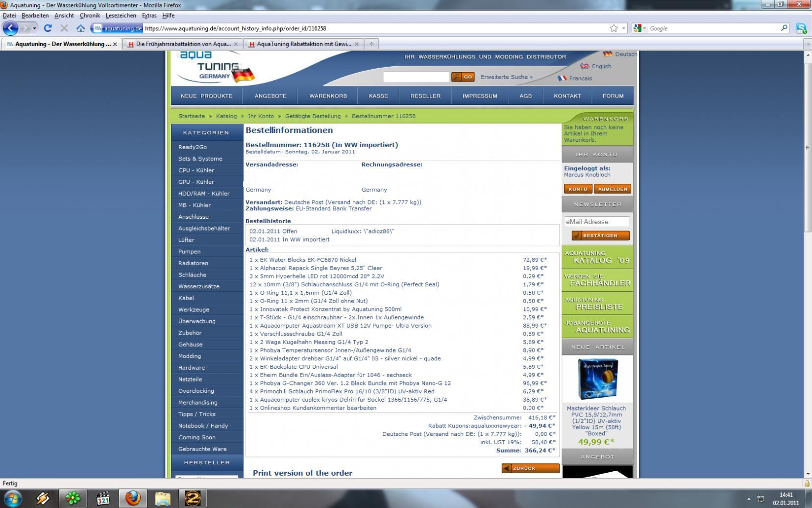812x508 pixels.
Task: Click the Firefox taskbar icon
Action: point(133,499)
